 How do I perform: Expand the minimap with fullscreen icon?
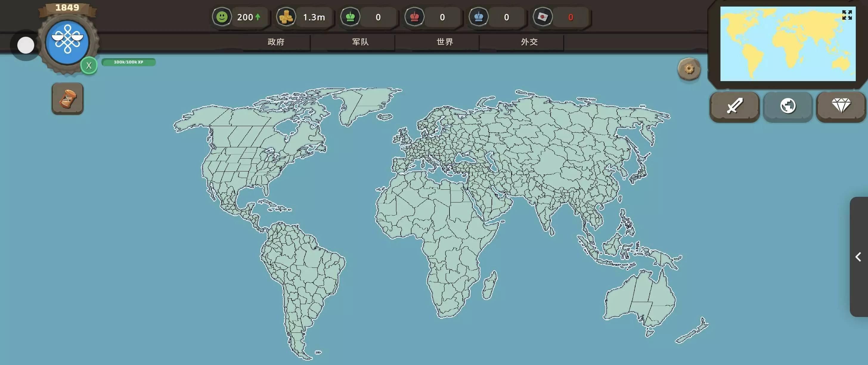tap(847, 15)
